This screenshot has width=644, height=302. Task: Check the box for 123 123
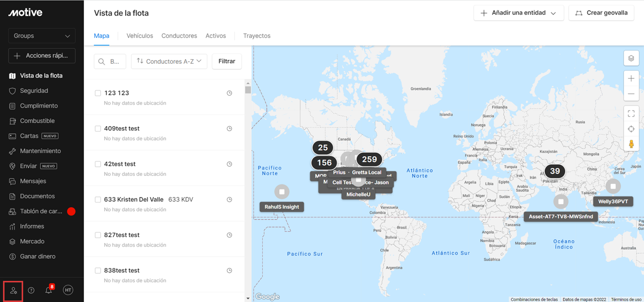point(98,93)
